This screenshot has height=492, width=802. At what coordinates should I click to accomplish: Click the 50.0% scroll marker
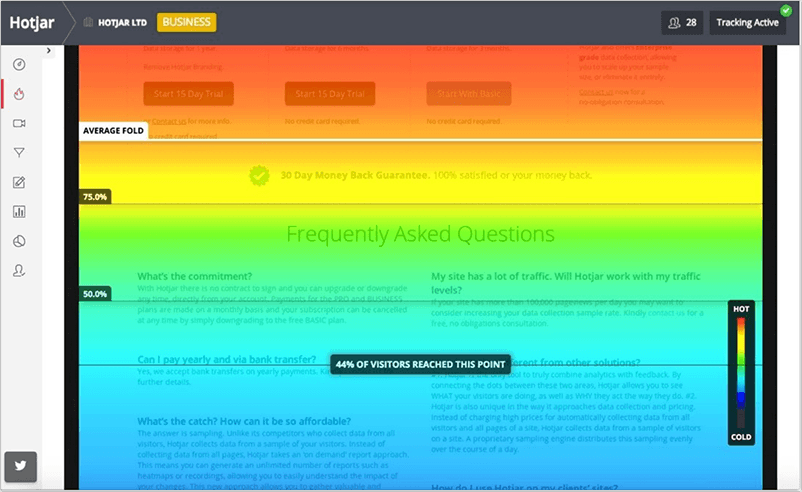(x=95, y=294)
